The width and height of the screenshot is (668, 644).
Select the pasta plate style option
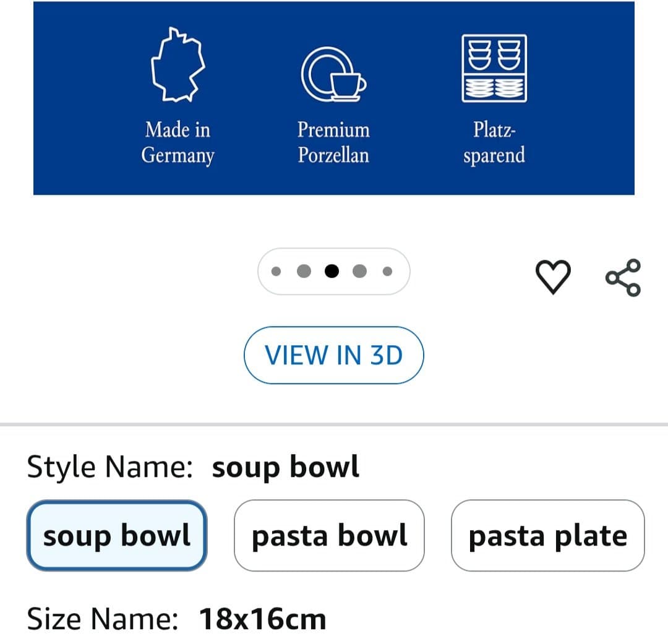547,535
